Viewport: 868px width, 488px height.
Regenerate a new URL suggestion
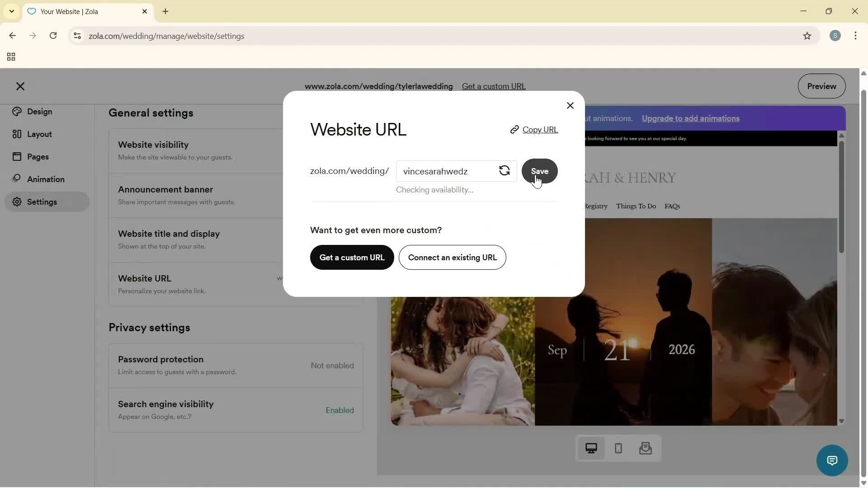pyautogui.click(x=505, y=171)
